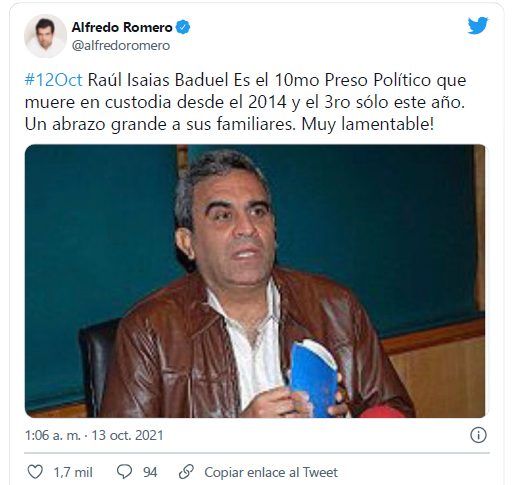Click the text 'Muy lamentable!'
518x485 pixels.
click(368, 125)
